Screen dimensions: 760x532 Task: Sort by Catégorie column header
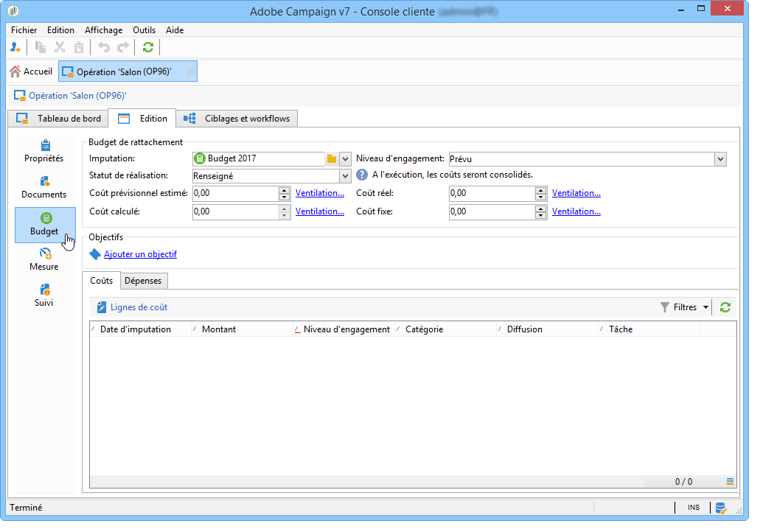coord(446,329)
